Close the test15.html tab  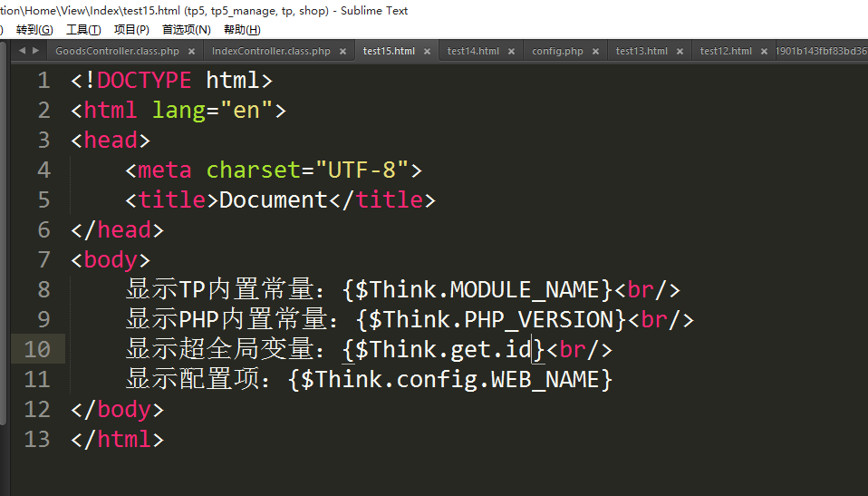click(427, 52)
